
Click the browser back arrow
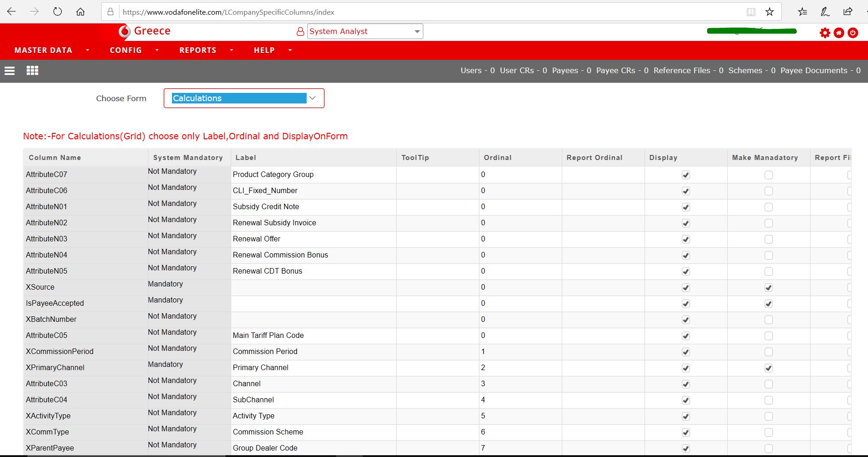pos(11,11)
